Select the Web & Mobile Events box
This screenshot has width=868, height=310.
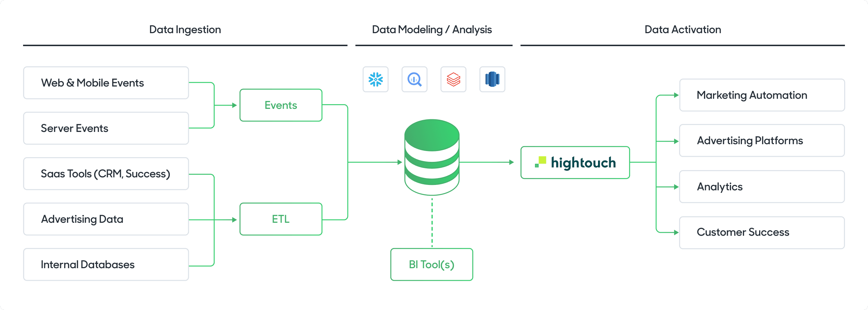point(106,83)
